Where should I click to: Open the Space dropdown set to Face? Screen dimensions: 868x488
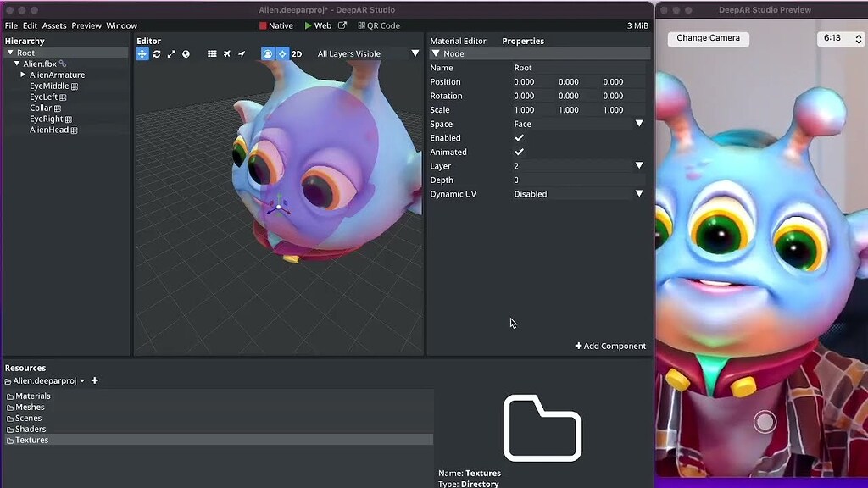(x=578, y=124)
